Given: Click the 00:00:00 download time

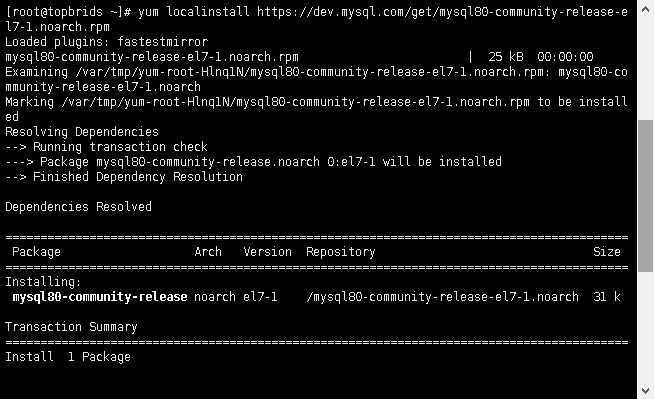Looking at the screenshot, I should point(565,57).
